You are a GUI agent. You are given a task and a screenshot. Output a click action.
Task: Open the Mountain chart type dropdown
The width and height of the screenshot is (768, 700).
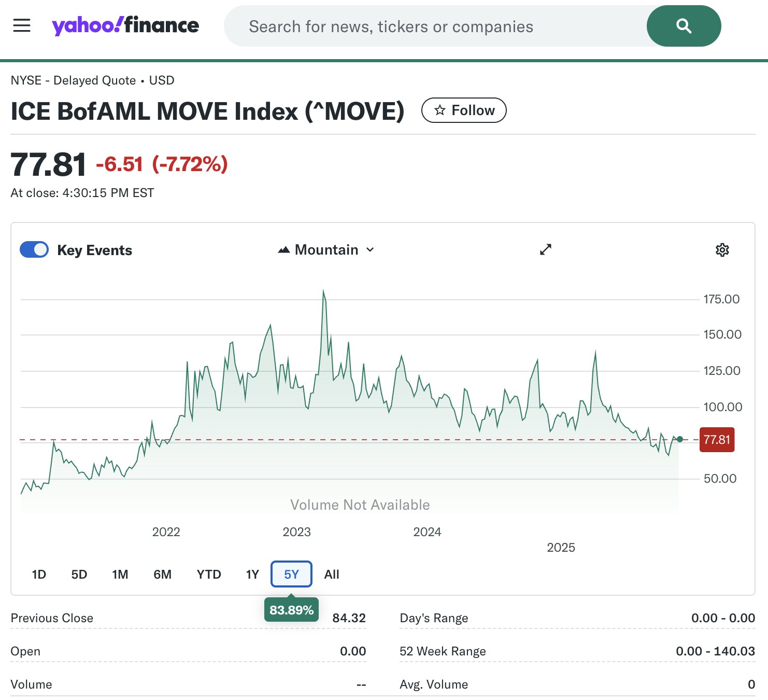tap(326, 250)
